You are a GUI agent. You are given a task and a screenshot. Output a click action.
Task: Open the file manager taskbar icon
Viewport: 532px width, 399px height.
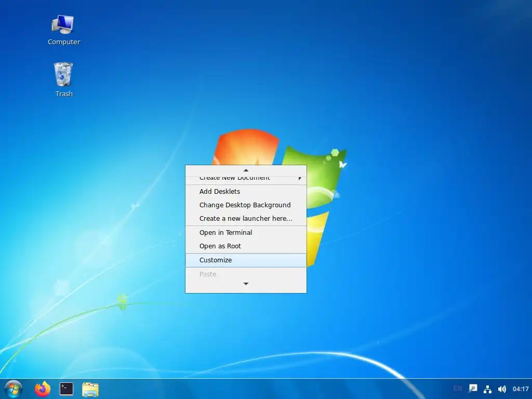click(90, 389)
